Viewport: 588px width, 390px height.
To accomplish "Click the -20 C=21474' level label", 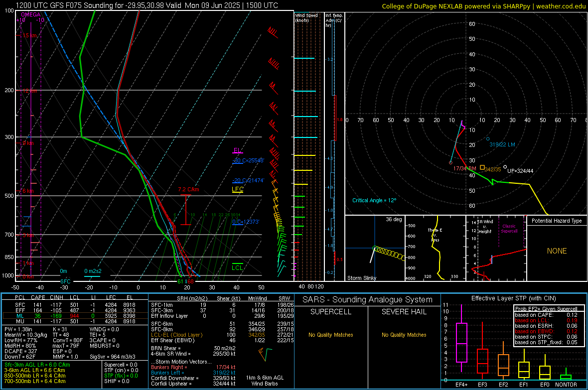I will [248, 180].
